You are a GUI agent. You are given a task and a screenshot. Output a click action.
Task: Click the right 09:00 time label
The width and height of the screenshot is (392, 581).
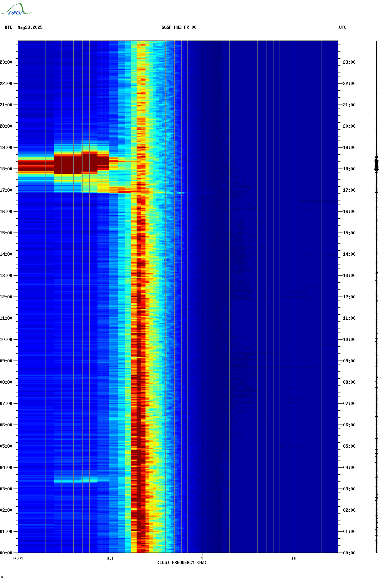(349, 361)
